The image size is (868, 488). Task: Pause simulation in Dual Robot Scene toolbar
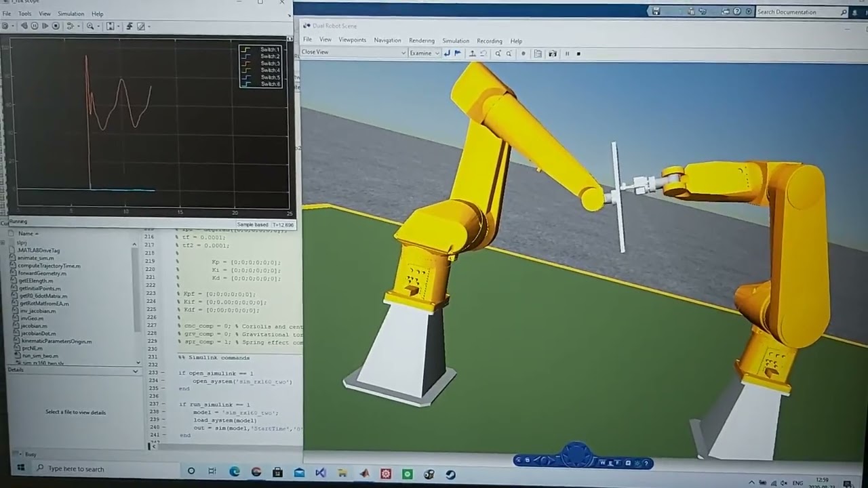coord(567,54)
